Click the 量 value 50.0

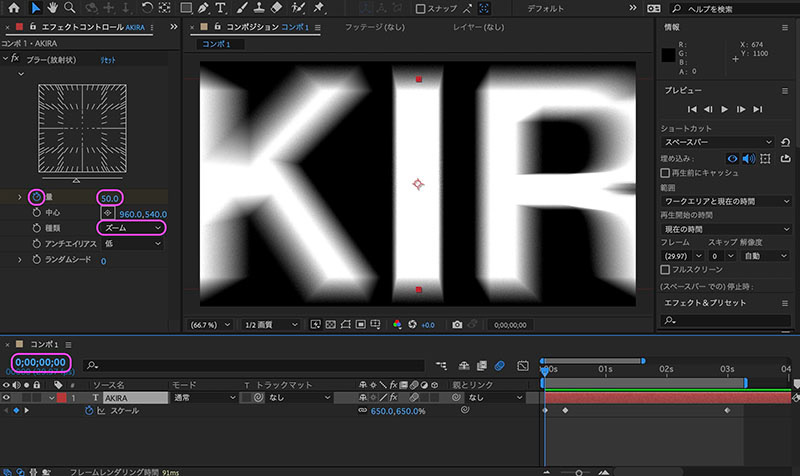[x=110, y=198]
